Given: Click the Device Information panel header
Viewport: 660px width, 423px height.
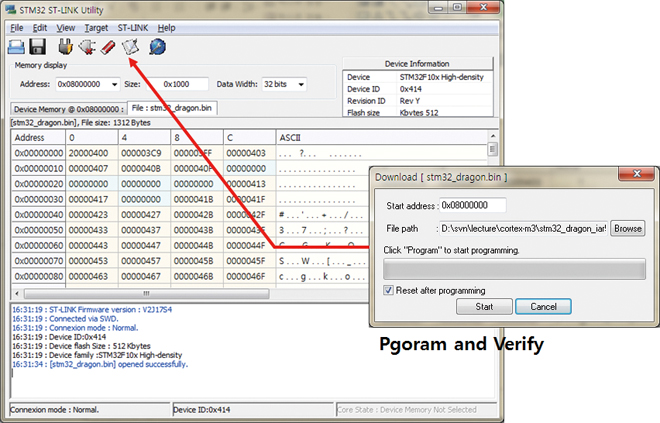Looking at the screenshot, I should (x=417, y=64).
